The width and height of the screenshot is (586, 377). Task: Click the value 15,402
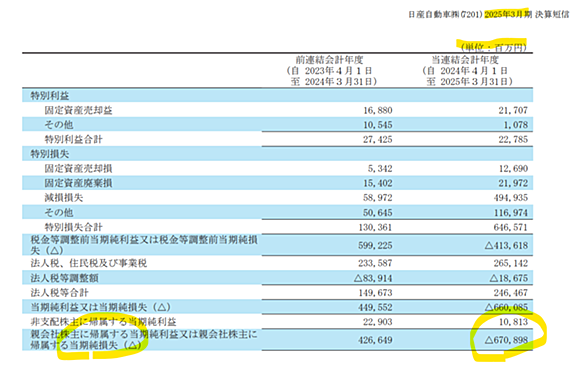378,183
